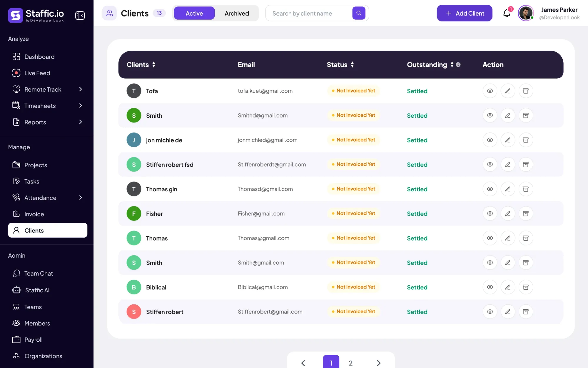This screenshot has height=368, width=588.
Task: Edit the Biblical client record
Action: (508, 287)
